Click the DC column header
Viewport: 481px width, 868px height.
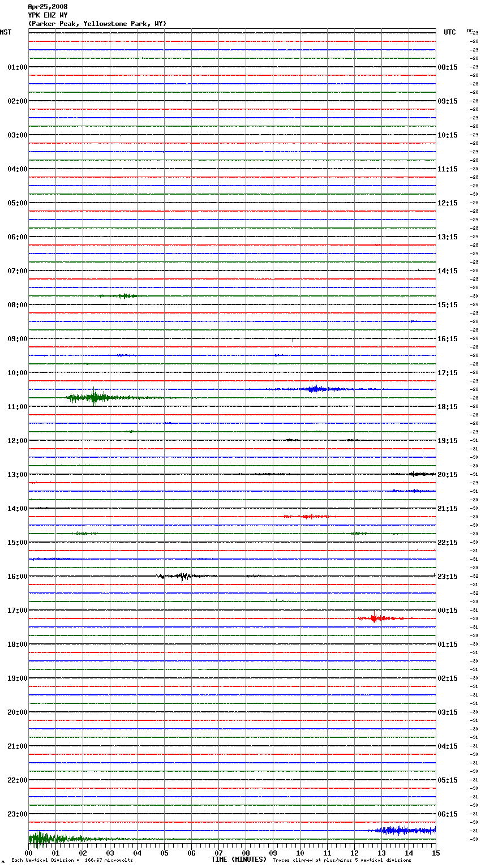point(470,31)
